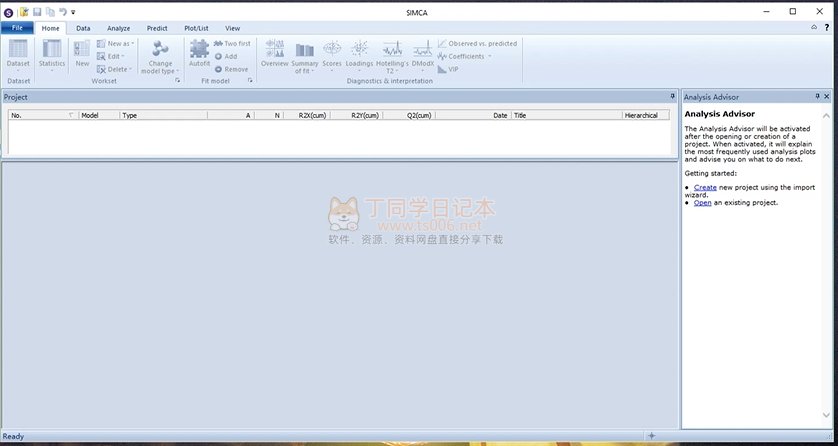Click the Date column header
This screenshot has width=838, height=446.
pyautogui.click(x=473, y=115)
